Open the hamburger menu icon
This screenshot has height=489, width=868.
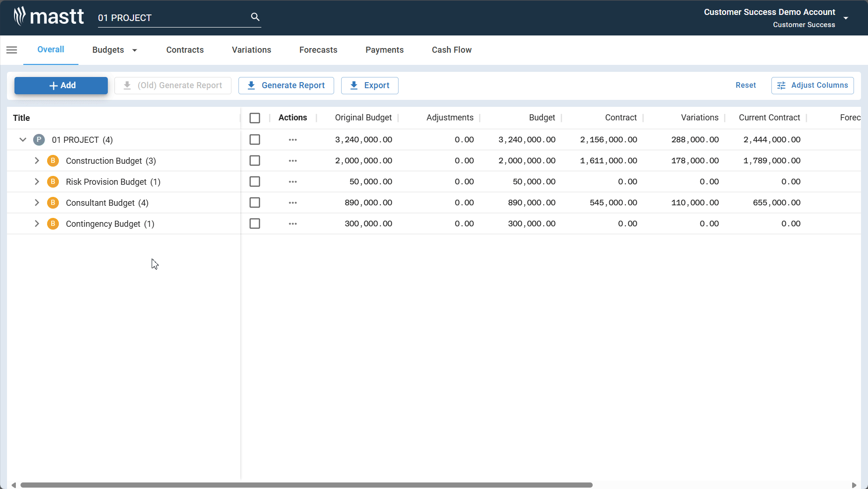pos(12,50)
